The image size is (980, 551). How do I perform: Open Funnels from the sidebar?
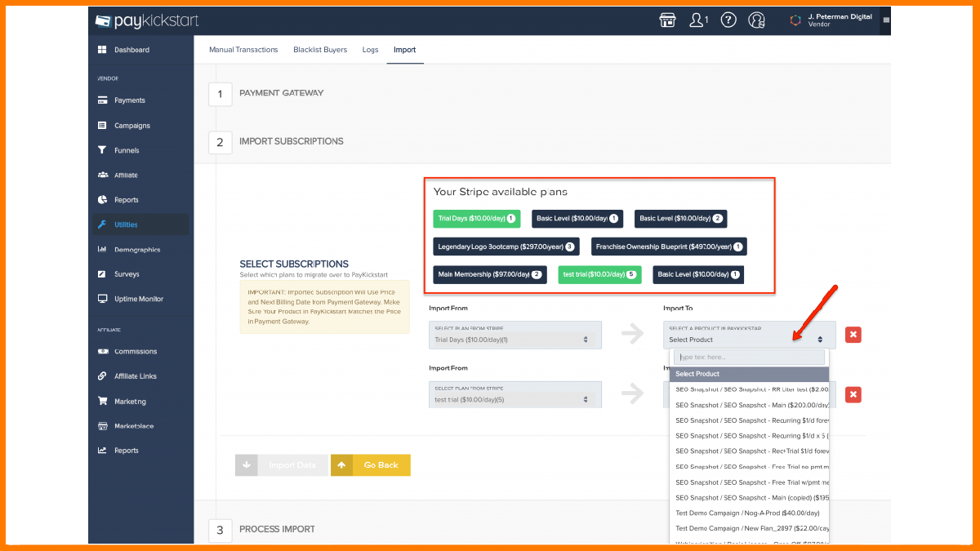tap(127, 150)
